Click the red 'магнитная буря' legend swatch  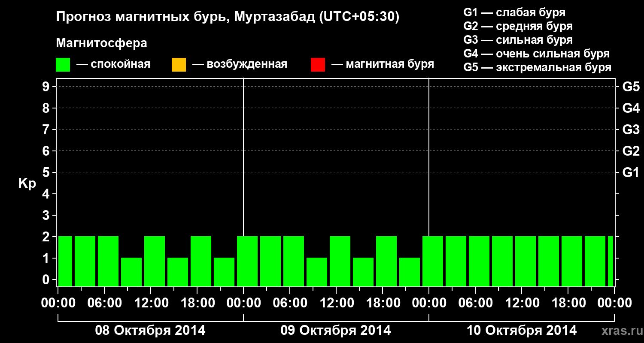coord(318,65)
